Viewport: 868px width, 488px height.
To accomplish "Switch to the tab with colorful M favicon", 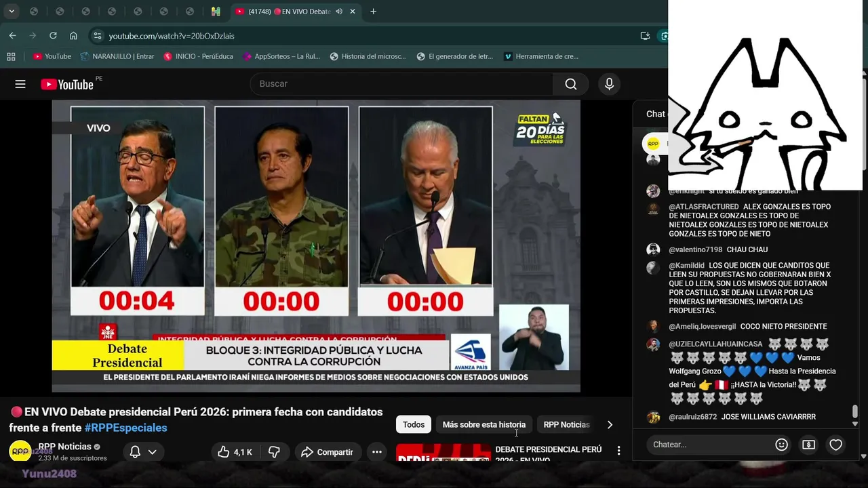I will pos(216,12).
